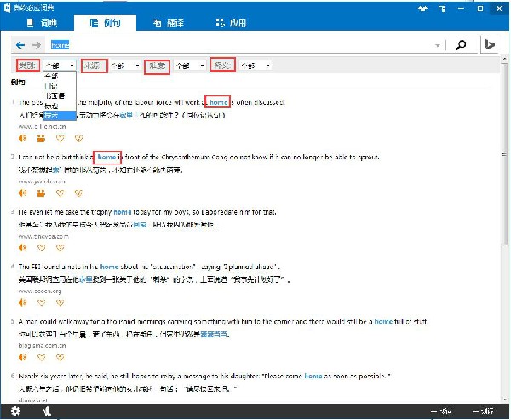Open settings gear in bottom bar

[x=15, y=411]
